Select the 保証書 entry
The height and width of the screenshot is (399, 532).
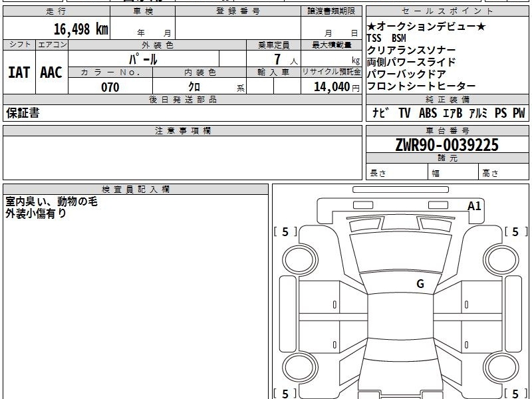[x=23, y=113]
